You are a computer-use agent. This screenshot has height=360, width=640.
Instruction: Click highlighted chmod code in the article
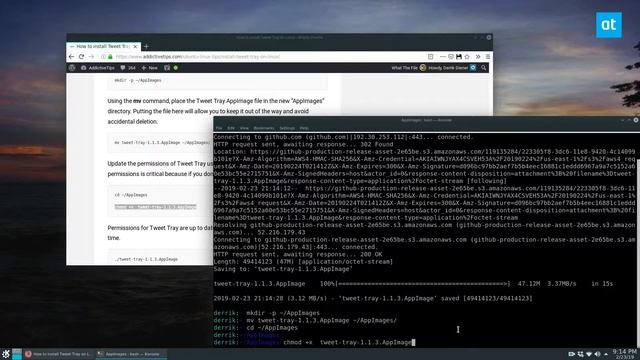(x=156, y=207)
